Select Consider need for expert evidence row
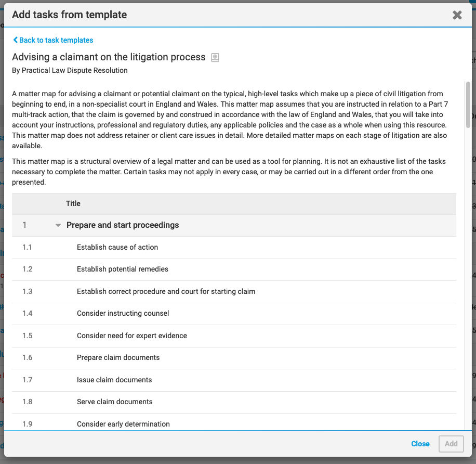 [234, 336]
